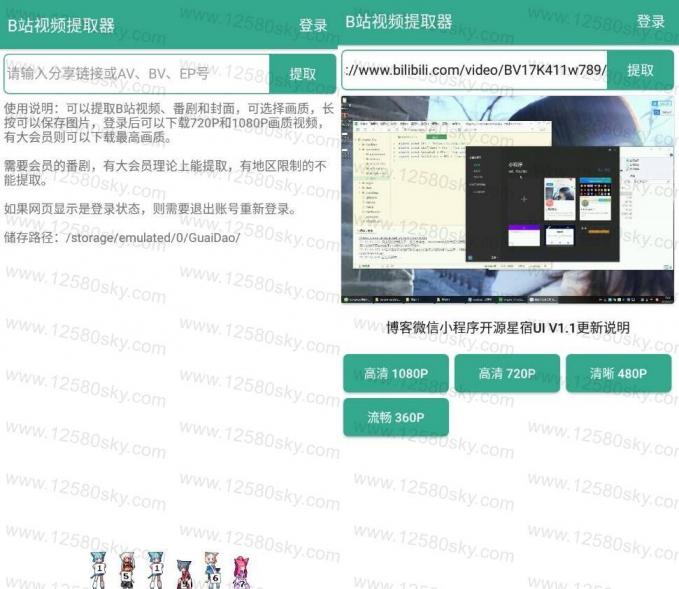The height and width of the screenshot is (589, 679).
Task: Select 流畅 360P quality
Action: 396,417
